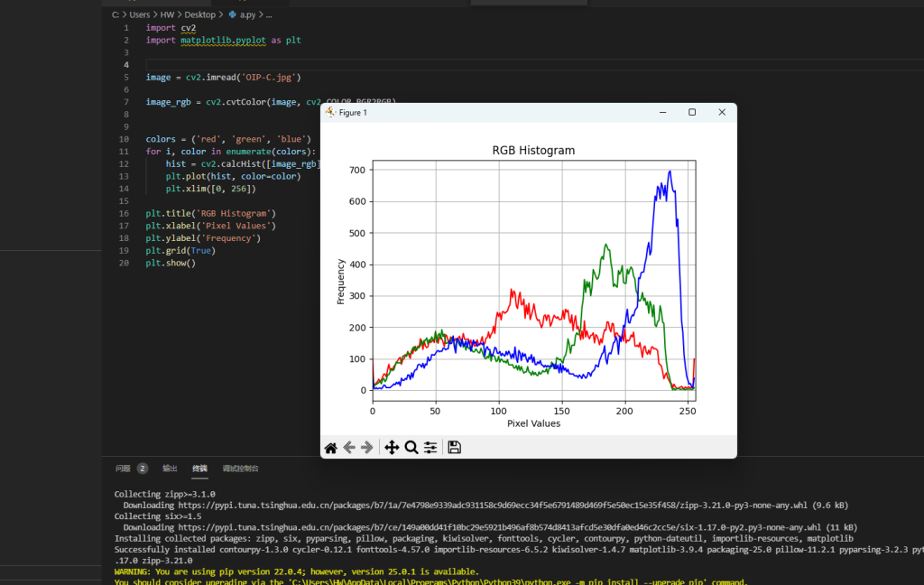Reset the plot view with the Home icon
This screenshot has height=585, width=924.
coord(330,448)
